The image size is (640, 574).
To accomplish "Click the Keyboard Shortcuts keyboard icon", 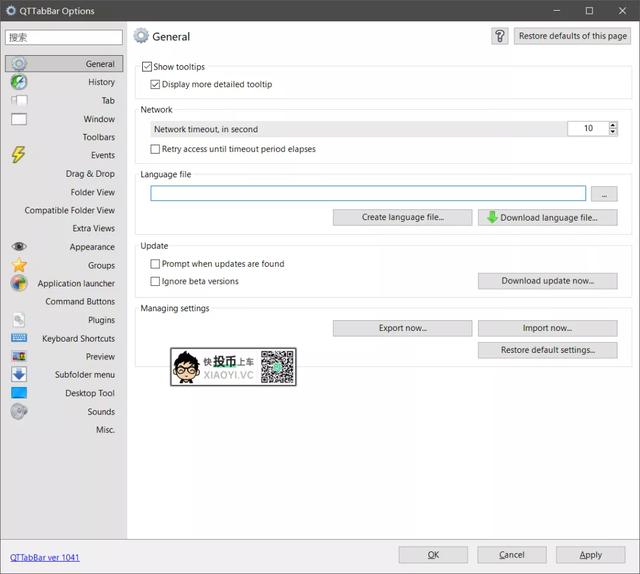I will point(19,338).
